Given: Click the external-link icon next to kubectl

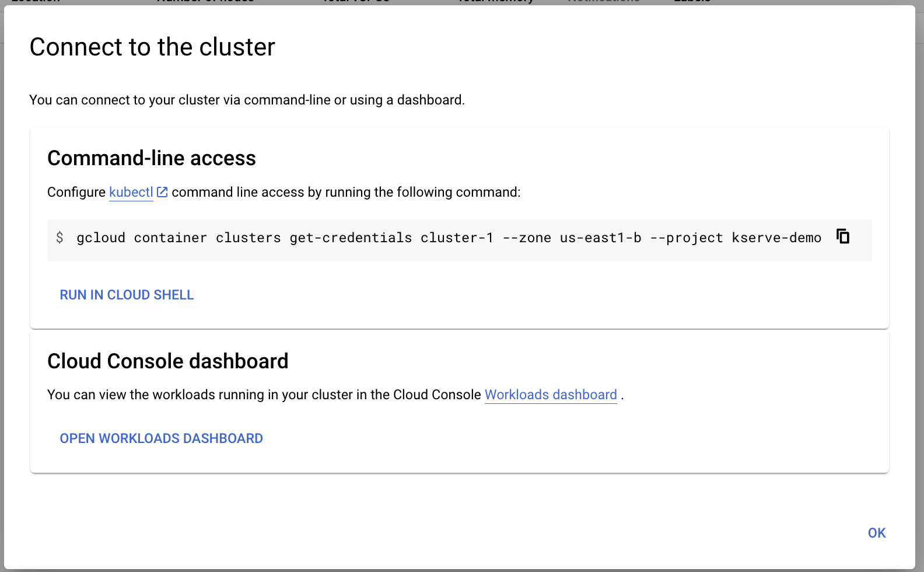Looking at the screenshot, I should tap(162, 191).
